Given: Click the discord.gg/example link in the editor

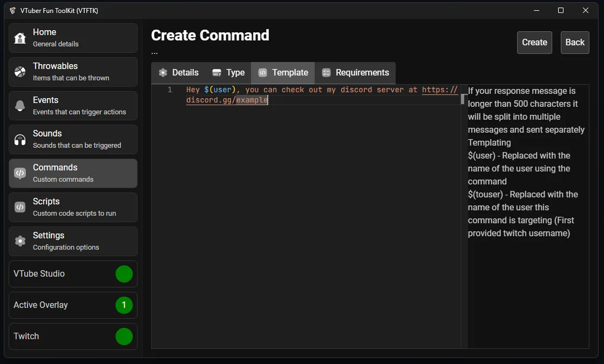Looking at the screenshot, I should 227,100.
